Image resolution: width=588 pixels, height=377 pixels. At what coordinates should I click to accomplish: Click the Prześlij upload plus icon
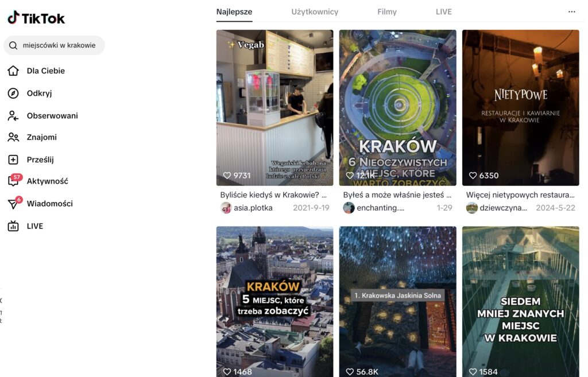point(13,160)
